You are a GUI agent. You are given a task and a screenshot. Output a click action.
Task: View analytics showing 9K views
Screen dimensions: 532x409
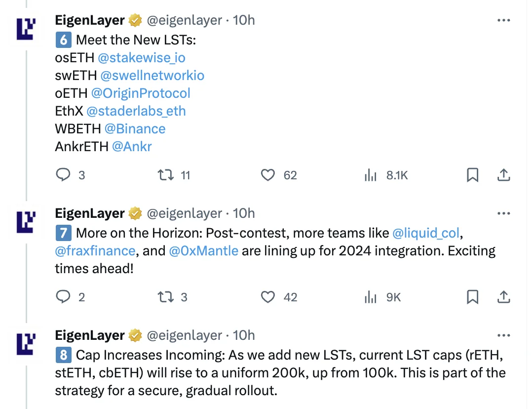tap(371, 297)
